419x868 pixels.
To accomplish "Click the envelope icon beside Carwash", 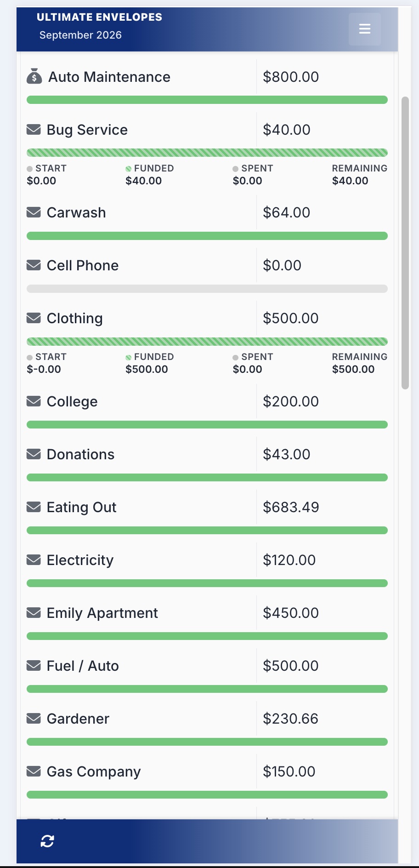I will (x=34, y=212).
